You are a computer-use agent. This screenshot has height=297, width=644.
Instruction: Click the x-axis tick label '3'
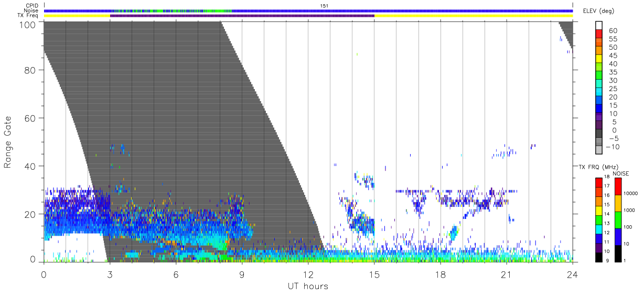click(x=110, y=274)
